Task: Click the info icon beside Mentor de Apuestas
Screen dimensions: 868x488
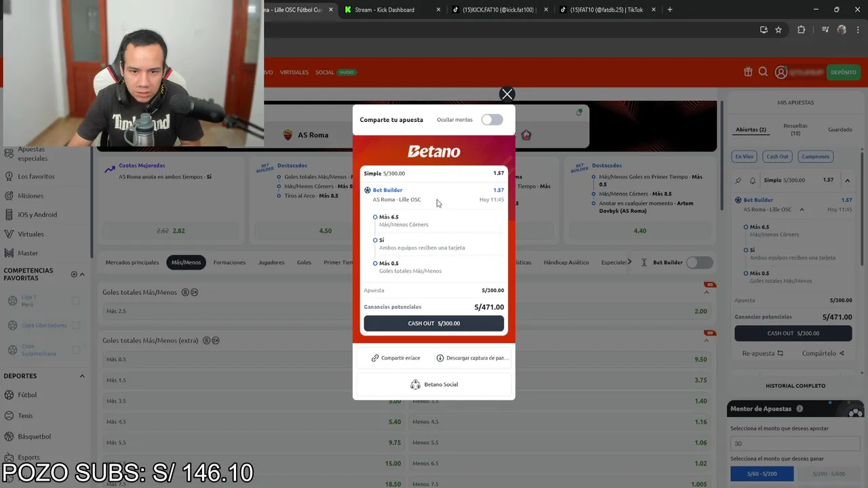Action: 800,409
